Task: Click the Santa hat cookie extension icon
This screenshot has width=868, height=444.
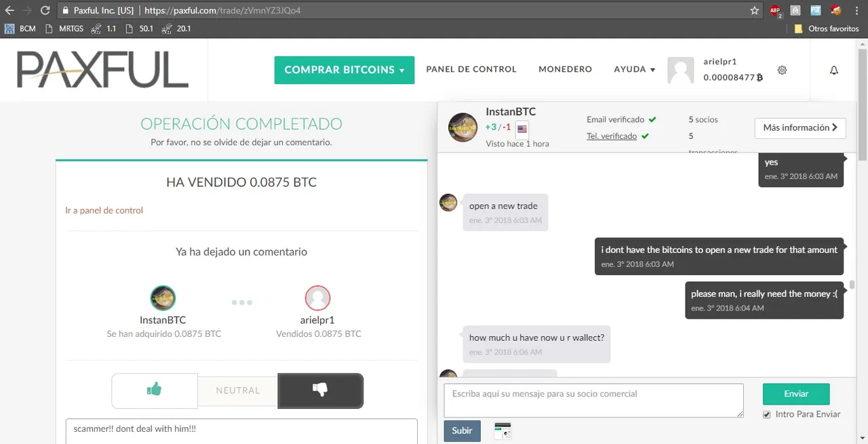Action: pyautogui.click(x=836, y=10)
